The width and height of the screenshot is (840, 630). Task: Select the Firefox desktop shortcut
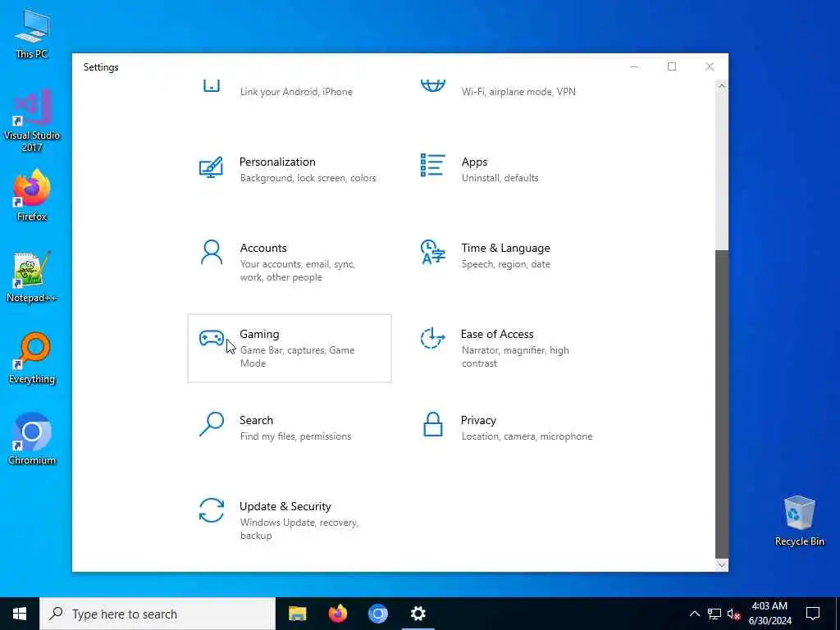32,195
